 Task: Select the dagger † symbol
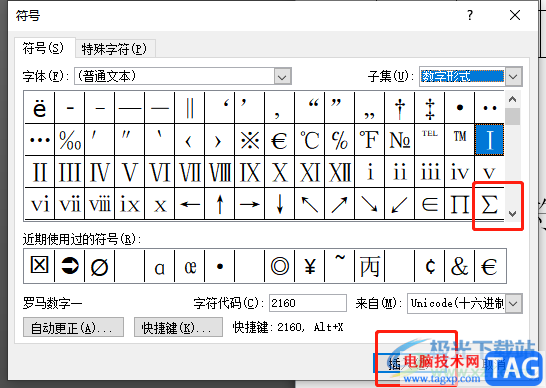(400, 108)
